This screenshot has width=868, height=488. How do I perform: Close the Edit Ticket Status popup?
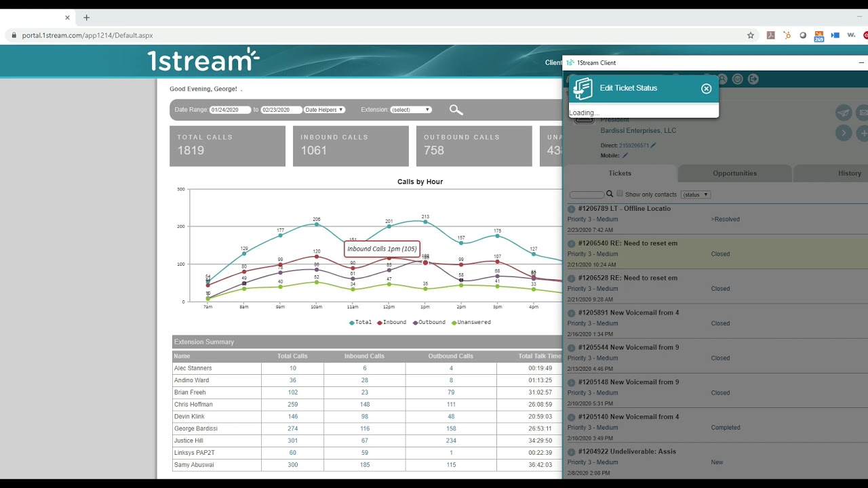coord(706,89)
